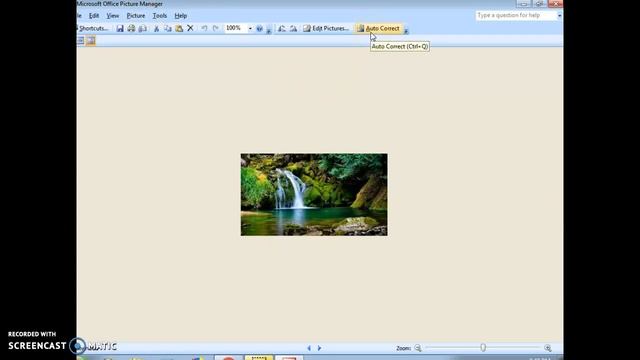Click the 'Type a question for help' box

[516, 16]
